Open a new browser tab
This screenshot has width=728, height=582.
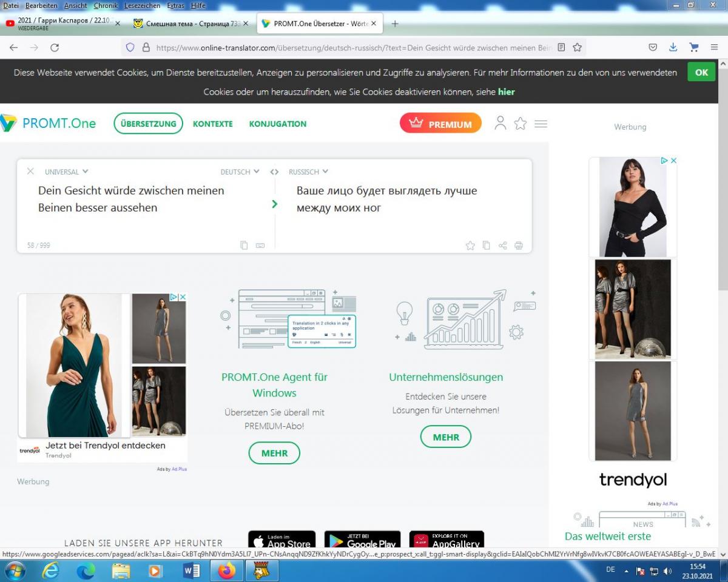coord(395,24)
